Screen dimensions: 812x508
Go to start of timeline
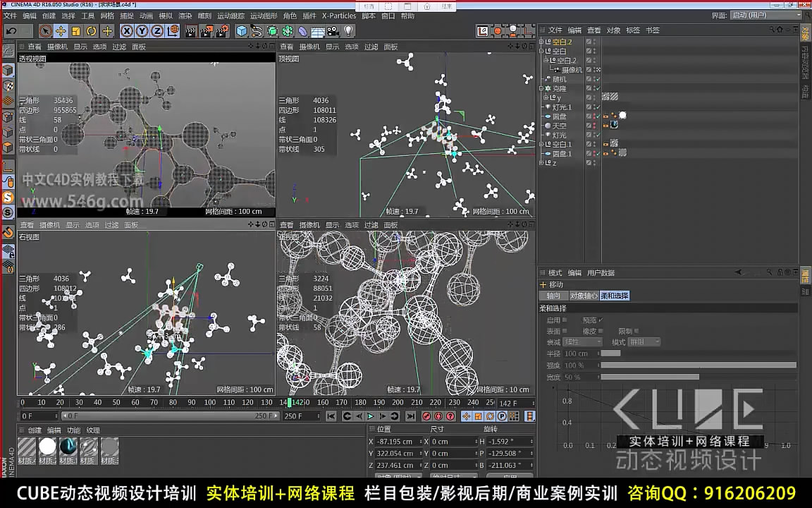(x=331, y=416)
